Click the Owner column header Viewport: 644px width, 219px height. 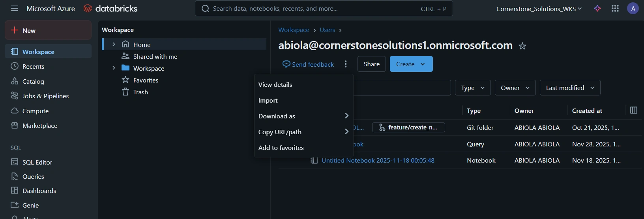tap(524, 111)
